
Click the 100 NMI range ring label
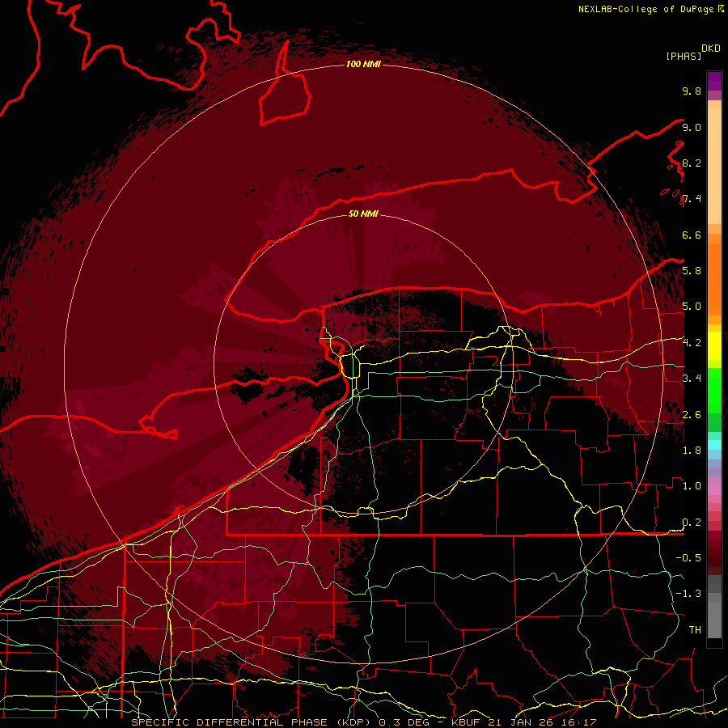pos(363,64)
